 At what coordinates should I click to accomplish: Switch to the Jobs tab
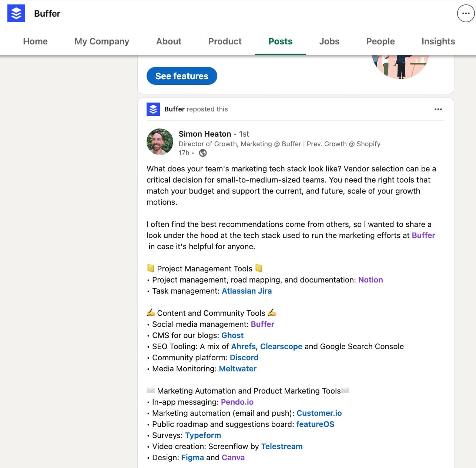point(329,41)
